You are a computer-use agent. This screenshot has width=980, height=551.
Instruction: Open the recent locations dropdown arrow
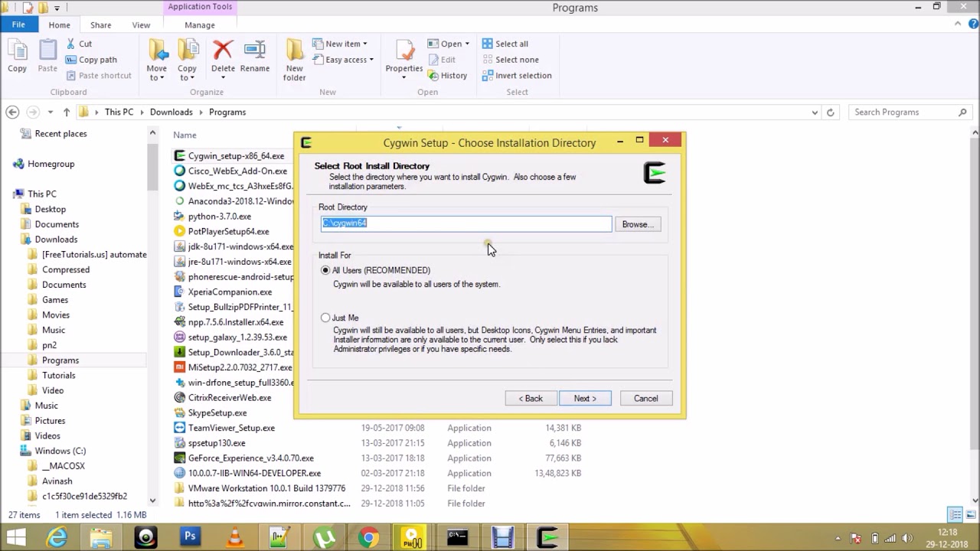(51, 112)
